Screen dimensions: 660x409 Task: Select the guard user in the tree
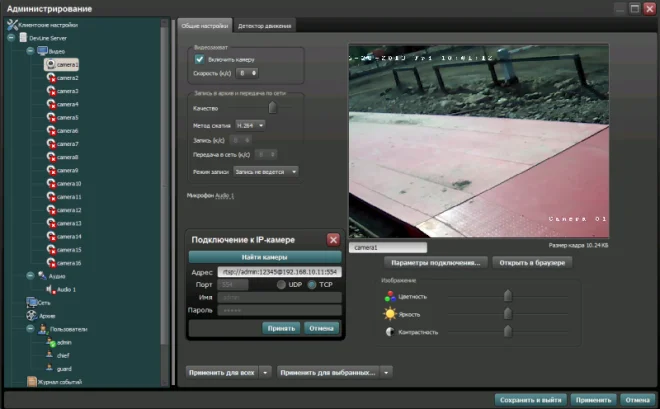coord(63,367)
